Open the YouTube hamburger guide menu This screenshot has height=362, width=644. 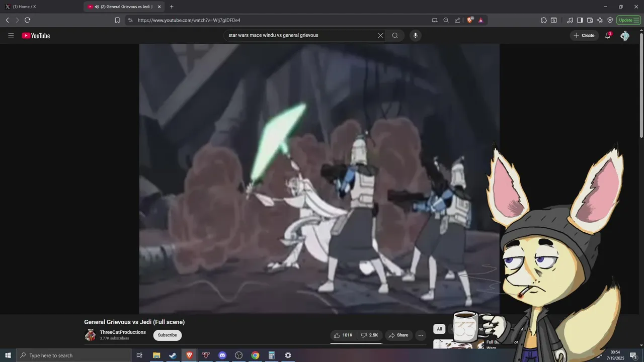point(11,36)
